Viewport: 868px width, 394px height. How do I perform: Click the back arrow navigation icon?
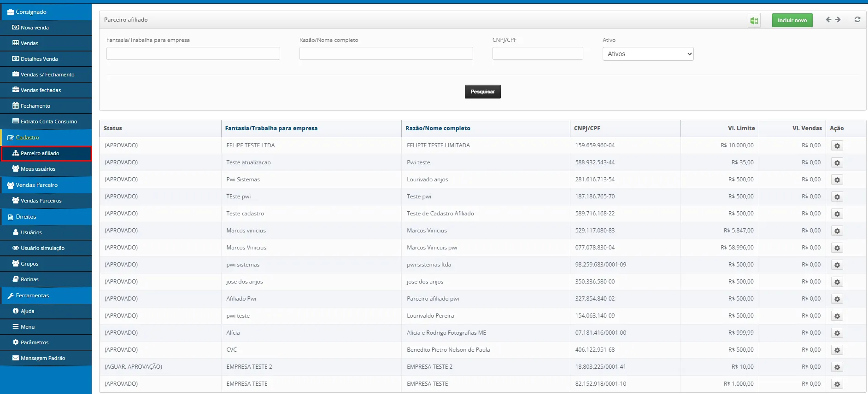tap(828, 20)
